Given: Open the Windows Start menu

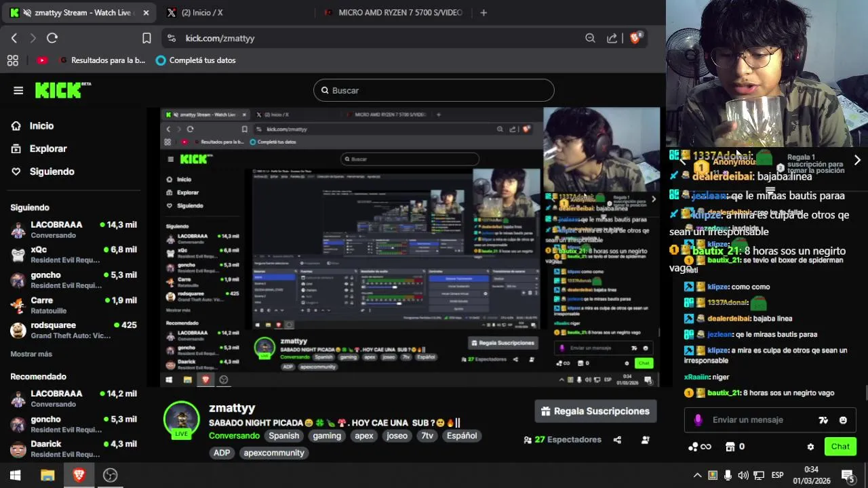Looking at the screenshot, I should coord(15,475).
